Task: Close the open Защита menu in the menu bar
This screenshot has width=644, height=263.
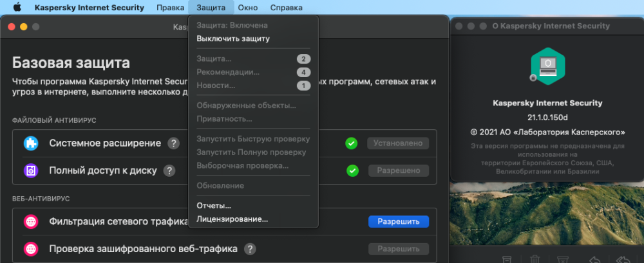Action: pyautogui.click(x=211, y=7)
